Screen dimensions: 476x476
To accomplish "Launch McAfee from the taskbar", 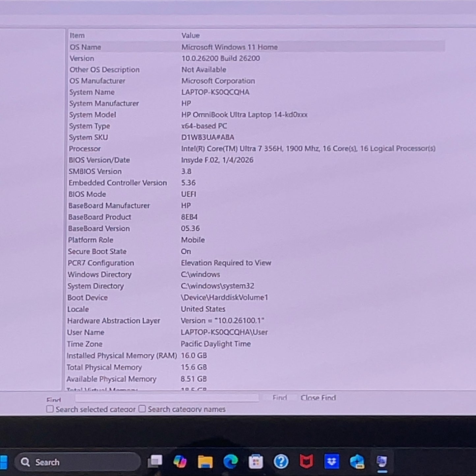I will (306, 462).
